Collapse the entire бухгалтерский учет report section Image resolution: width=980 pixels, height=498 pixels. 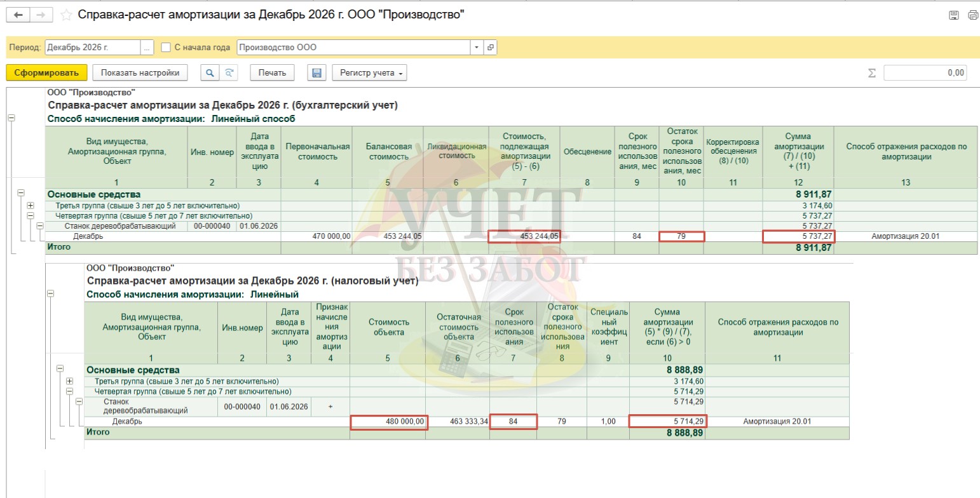tap(12, 118)
